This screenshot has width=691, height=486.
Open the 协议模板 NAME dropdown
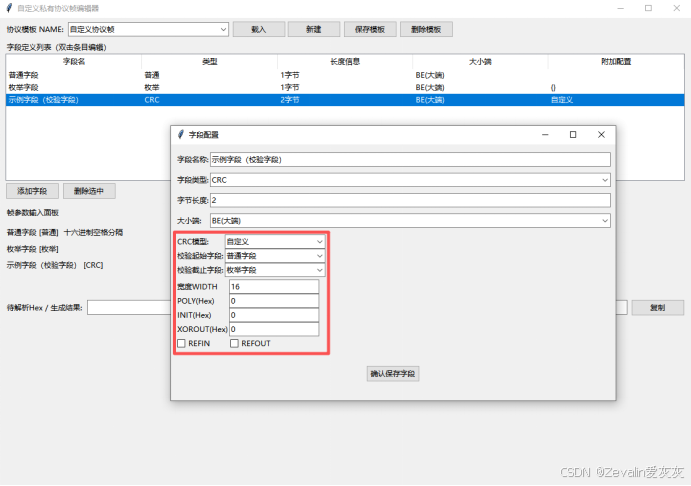[148, 30]
